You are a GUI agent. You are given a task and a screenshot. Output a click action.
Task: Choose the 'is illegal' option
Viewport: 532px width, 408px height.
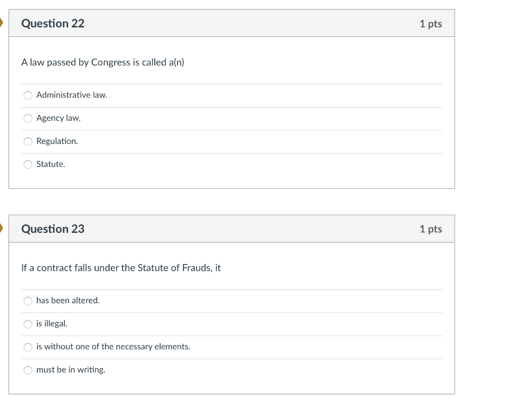[x=28, y=324]
